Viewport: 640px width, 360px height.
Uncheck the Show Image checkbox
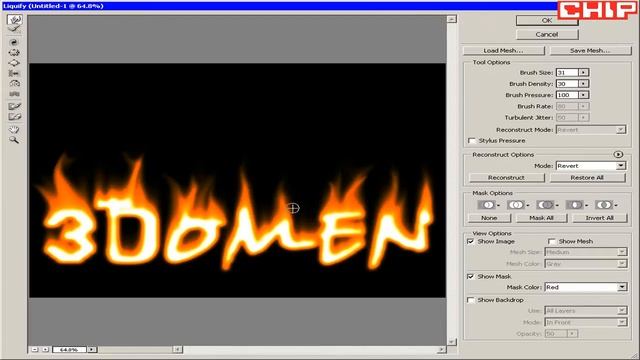coord(471,242)
